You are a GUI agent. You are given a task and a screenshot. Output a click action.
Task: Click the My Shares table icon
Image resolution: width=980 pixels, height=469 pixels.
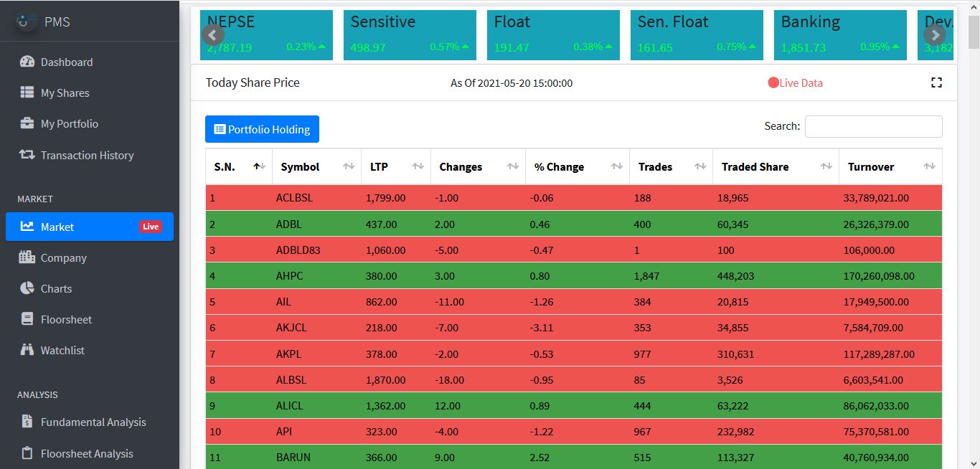(x=27, y=93)
